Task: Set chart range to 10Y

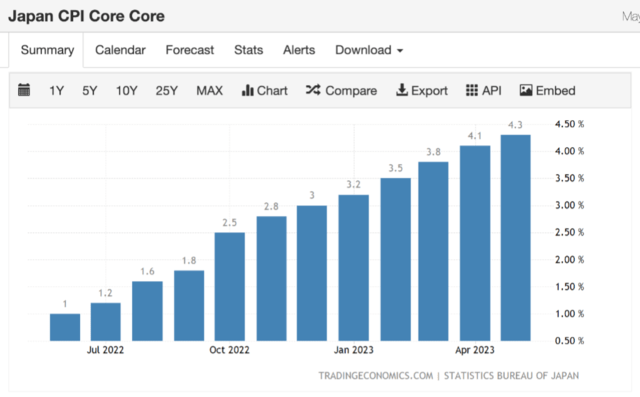Action: (x=127, y=91)
